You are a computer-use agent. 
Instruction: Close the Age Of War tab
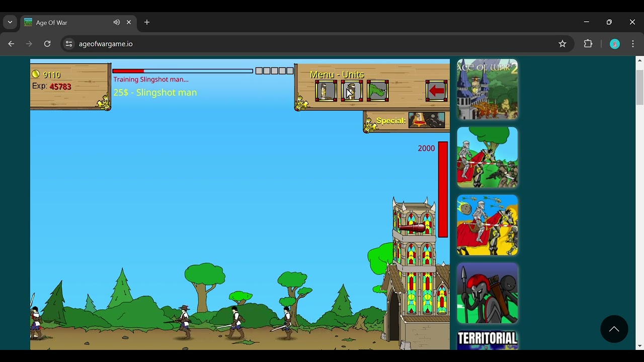pyautogui.click(x=129, y=22)
